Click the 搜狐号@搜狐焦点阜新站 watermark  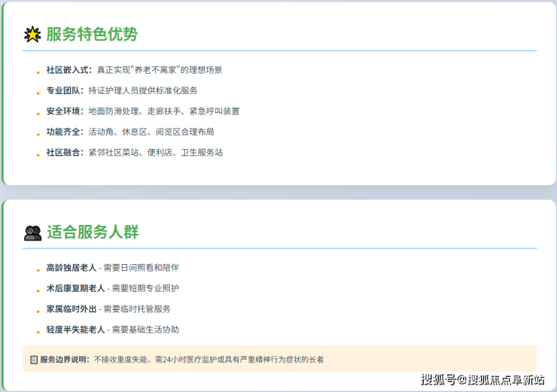pyautogui.click(x=482, y=379)
